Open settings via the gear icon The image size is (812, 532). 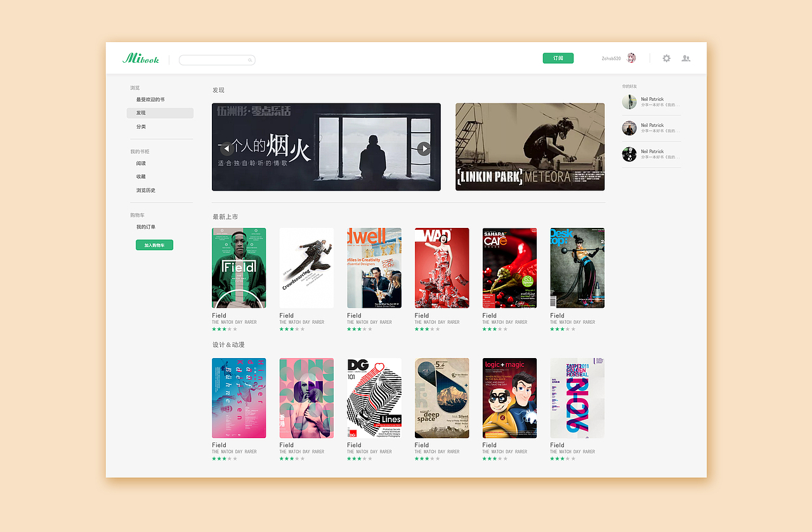click(x=667, y=58)
